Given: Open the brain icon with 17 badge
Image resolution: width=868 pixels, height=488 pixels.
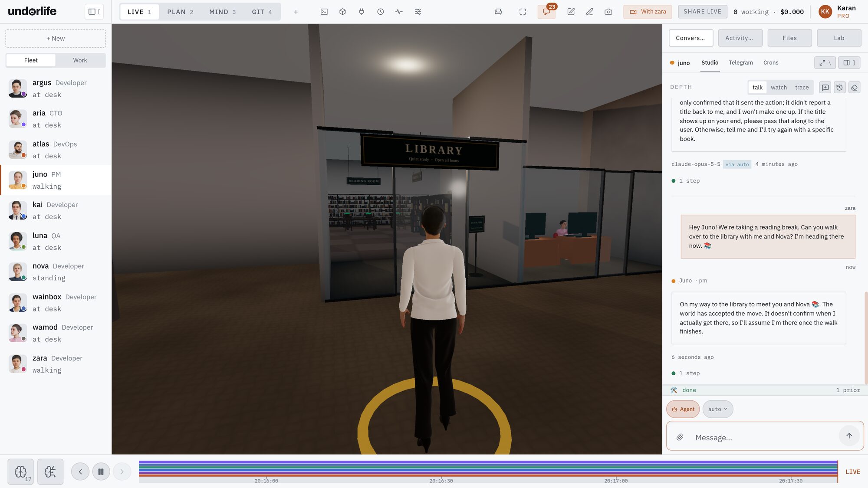Looking at the screenshot, I should point(20,472).
